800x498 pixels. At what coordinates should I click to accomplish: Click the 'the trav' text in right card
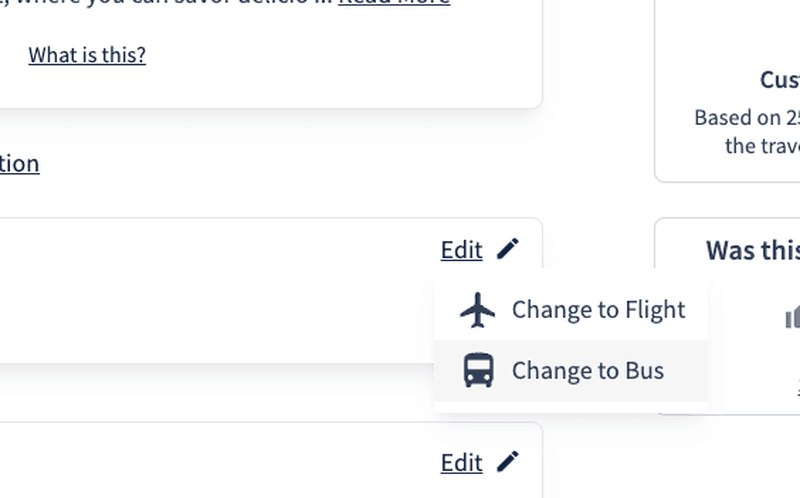[x=762, y=146]
